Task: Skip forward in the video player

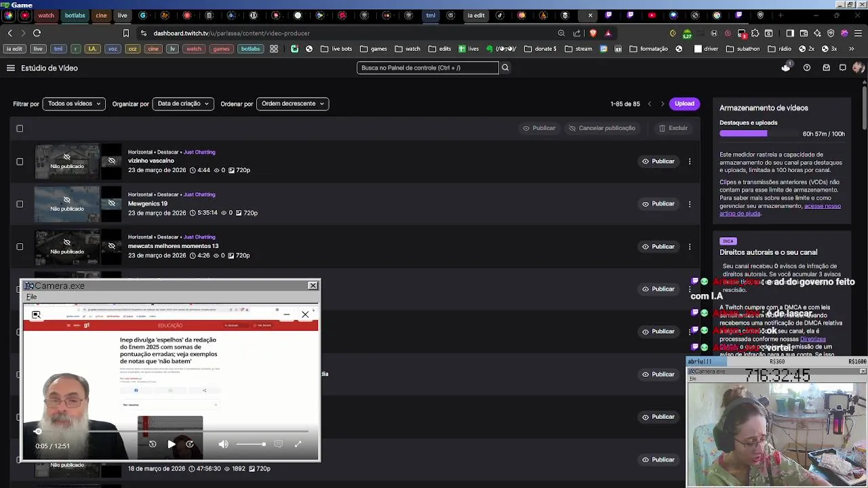Action: (190, 445)
